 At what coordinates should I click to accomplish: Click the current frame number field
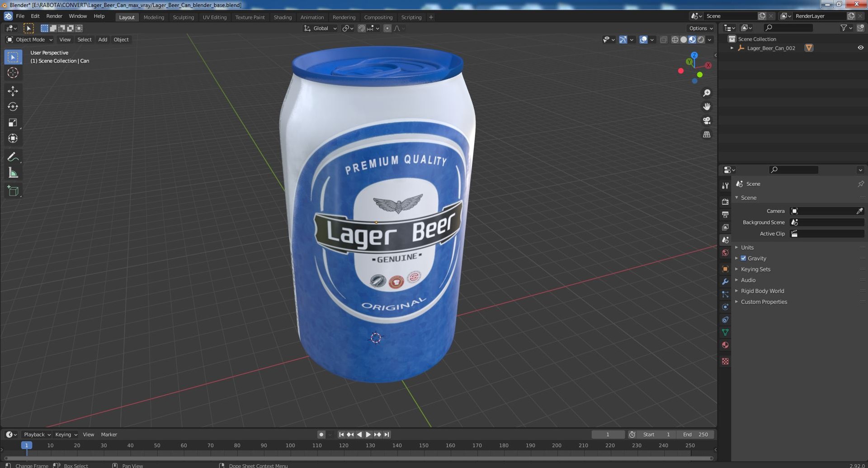(608, 435)
